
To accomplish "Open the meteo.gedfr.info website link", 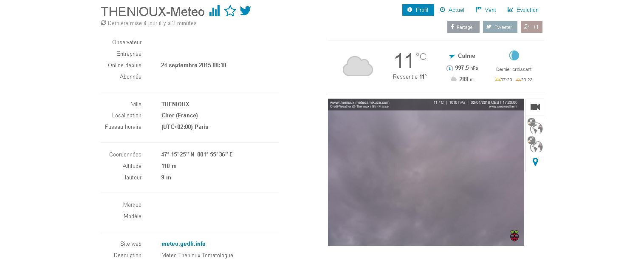I will coord(184,244).
